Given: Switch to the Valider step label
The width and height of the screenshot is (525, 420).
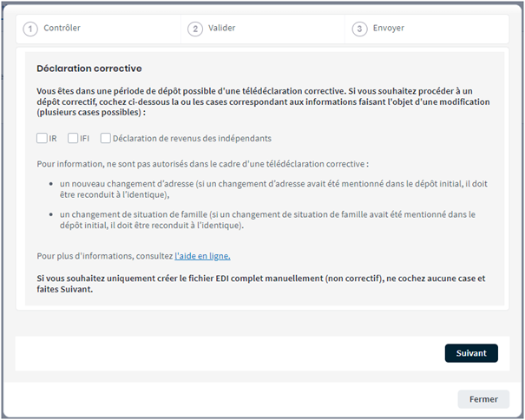Looking at the screenshot, I should [221, 28].
